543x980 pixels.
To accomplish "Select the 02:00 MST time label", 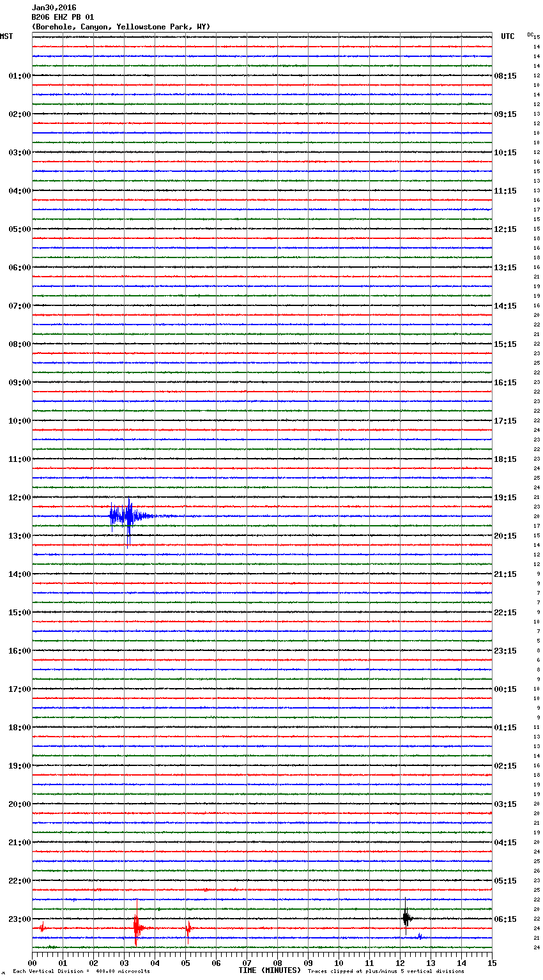I will tap(19, 114).
